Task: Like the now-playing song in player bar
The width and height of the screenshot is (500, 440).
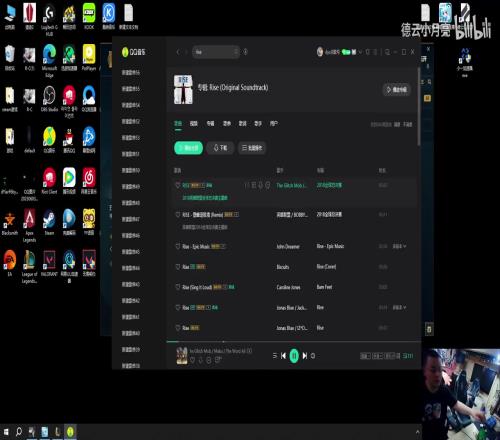Action: 192,360
